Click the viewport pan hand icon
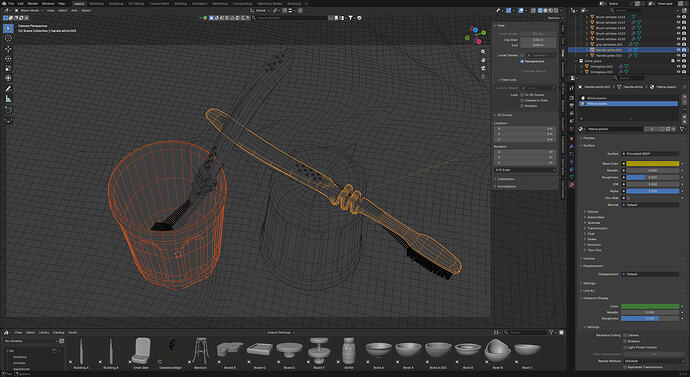 [x=483, y=60]
